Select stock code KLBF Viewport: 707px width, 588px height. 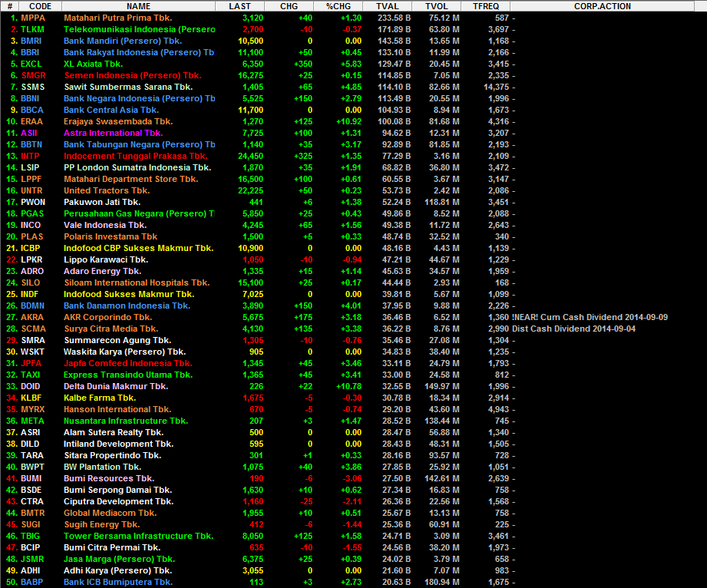[31, 398]
